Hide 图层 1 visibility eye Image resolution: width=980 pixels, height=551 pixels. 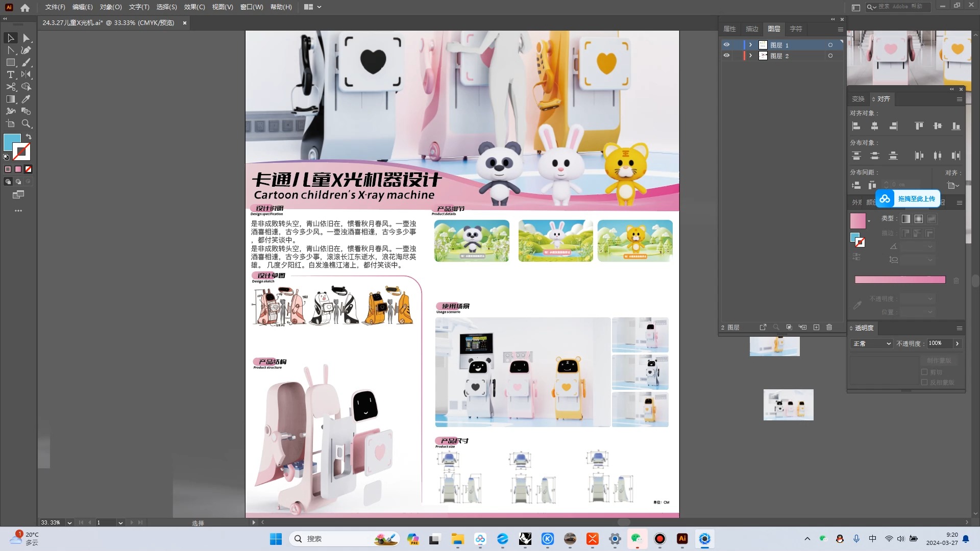(x=726, y=45)
